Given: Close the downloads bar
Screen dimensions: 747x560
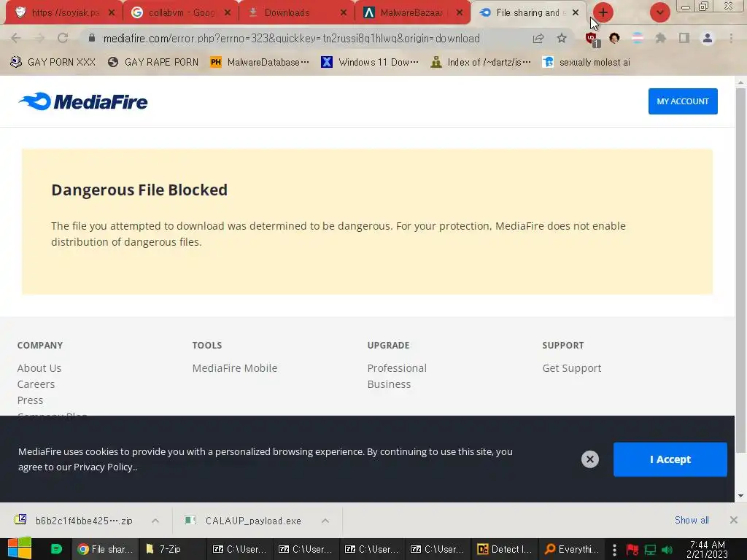Looking at the screenshot, I should pos(734,520).
